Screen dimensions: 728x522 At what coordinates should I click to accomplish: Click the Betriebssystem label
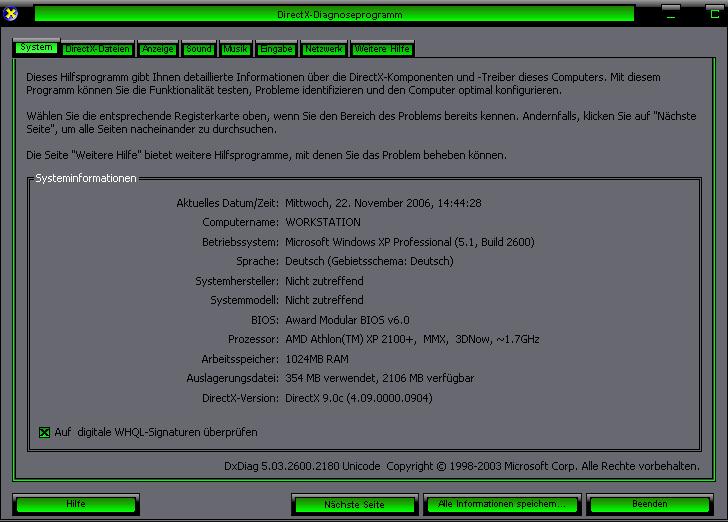(240, 242)
